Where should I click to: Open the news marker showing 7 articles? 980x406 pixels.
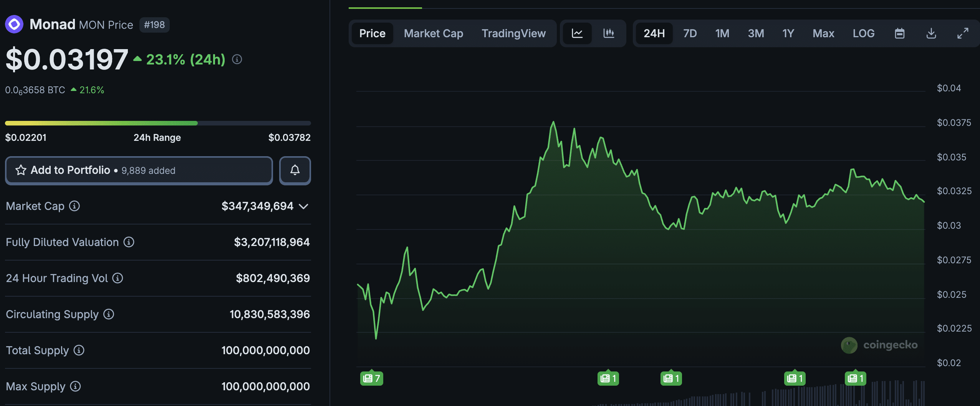[371, 378]
